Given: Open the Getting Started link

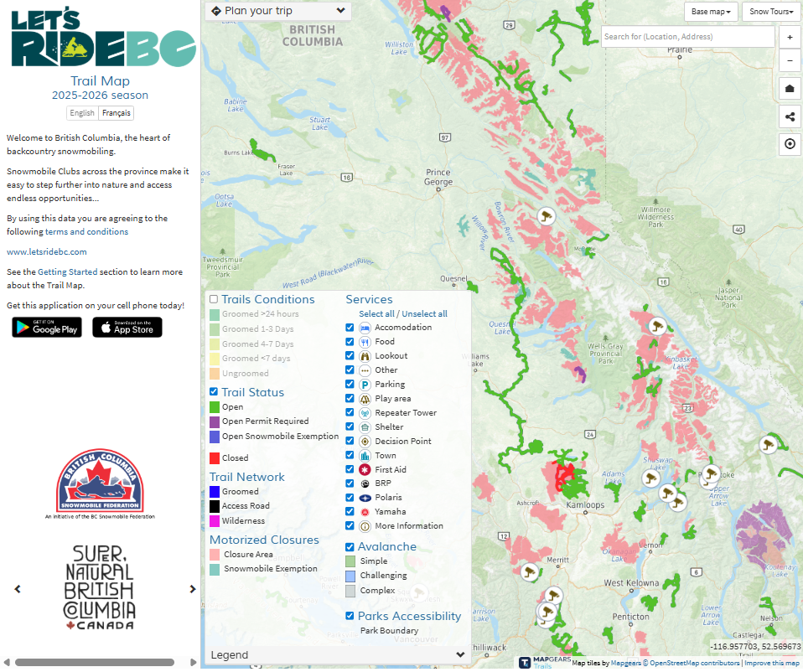Looking at the screenshot, I should click(68, 273).
